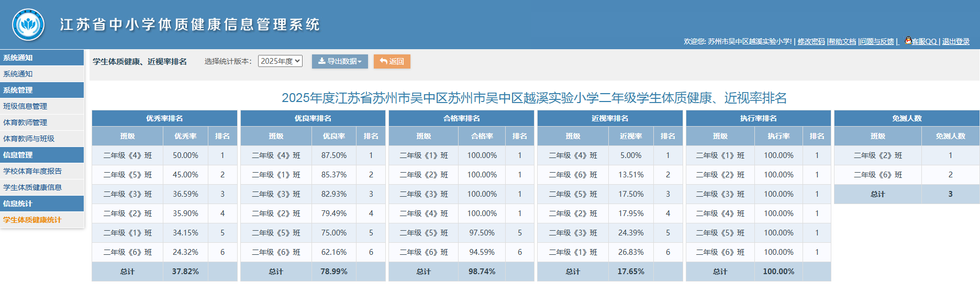980x293 pixels.
Task: Click the 导出数据 export button
Action: 340,61
